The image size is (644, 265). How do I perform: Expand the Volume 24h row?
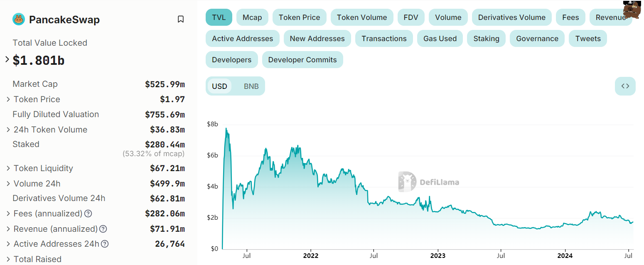8,184
